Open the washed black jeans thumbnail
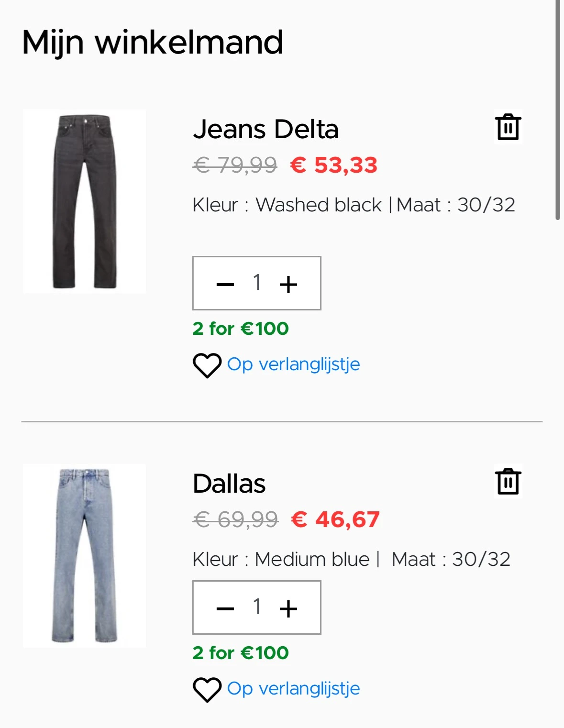Screen dimensions: 564x728 (84, 201)
